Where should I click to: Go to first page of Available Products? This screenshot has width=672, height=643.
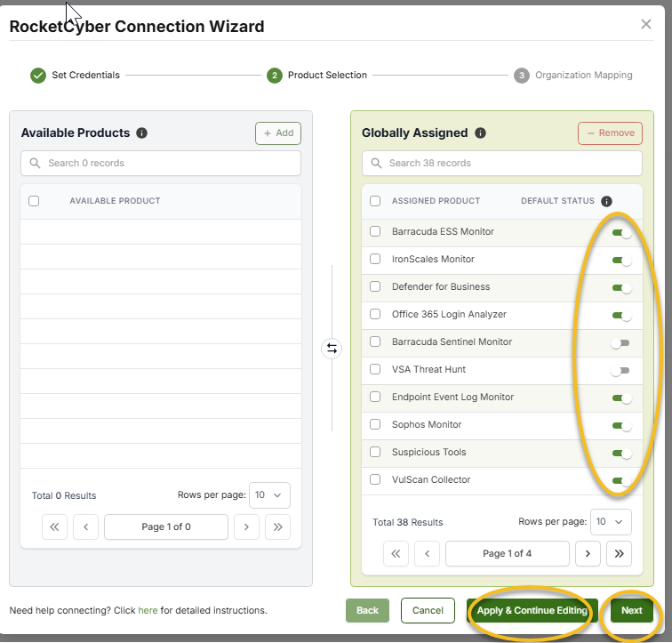pos(54,526)
